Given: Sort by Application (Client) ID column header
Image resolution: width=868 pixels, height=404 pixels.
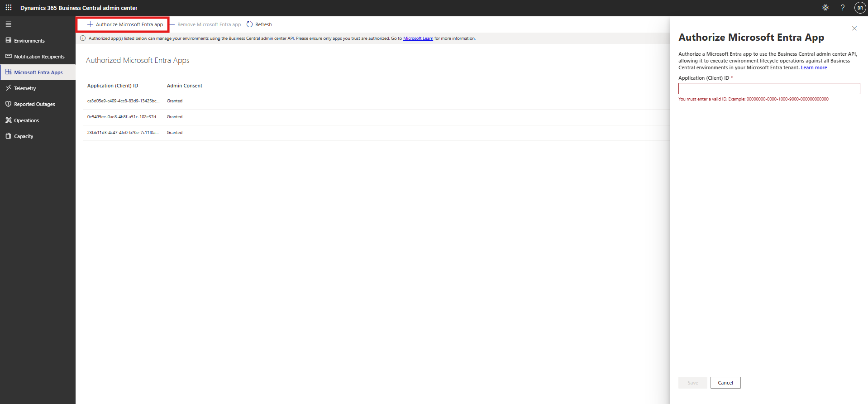Looking at the screenshot, I should pyautogui.click(x=113, y=86).
